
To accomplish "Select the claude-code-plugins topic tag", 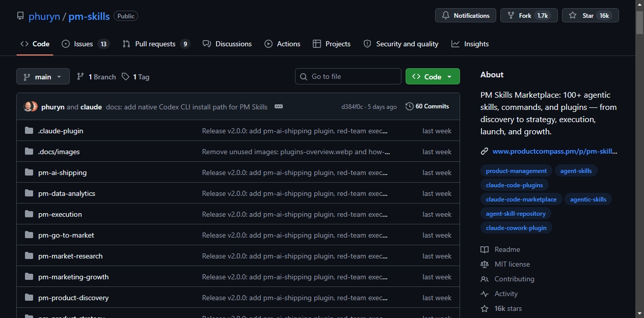I will [515, 185].
